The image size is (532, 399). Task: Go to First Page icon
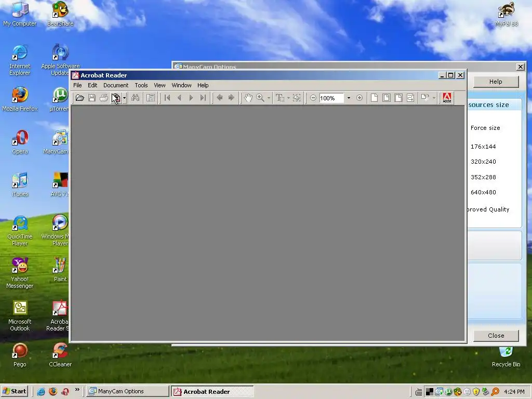pos(167,98)
